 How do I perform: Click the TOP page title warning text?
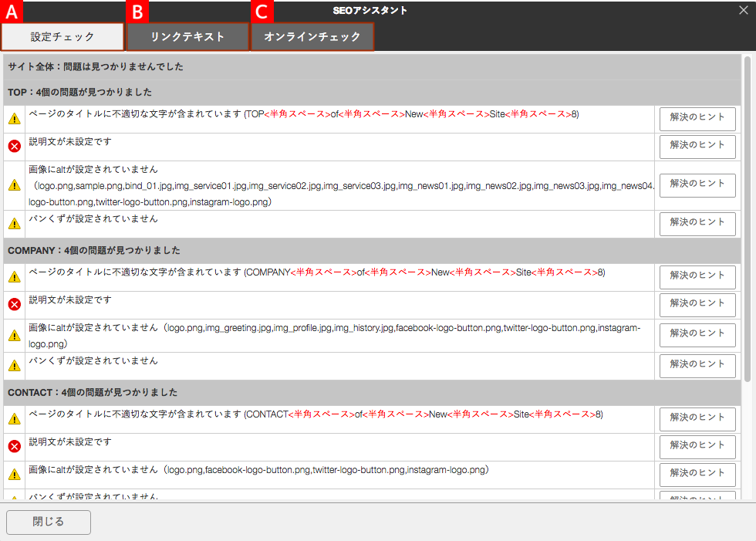click(304, 114)
